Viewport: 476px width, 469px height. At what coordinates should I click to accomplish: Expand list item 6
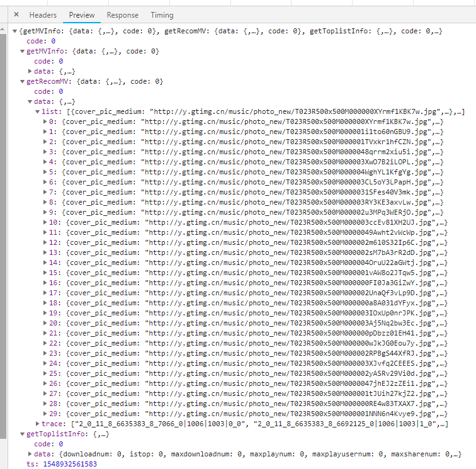tap(45, 182)
